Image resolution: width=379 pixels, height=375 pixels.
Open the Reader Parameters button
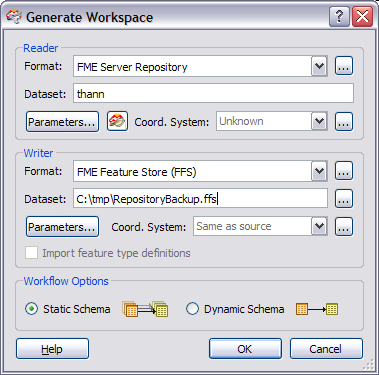[62, 122]
